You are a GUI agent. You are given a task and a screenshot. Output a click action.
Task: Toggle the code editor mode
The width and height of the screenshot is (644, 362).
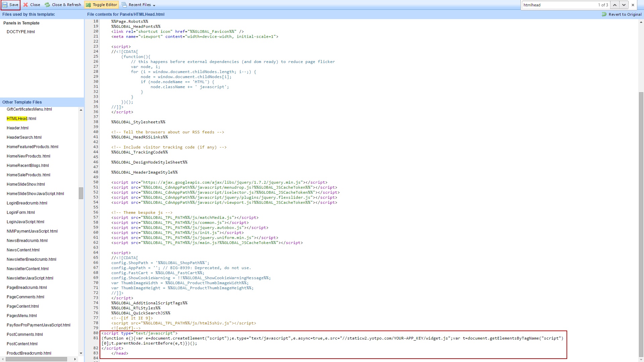click(101, 5)
